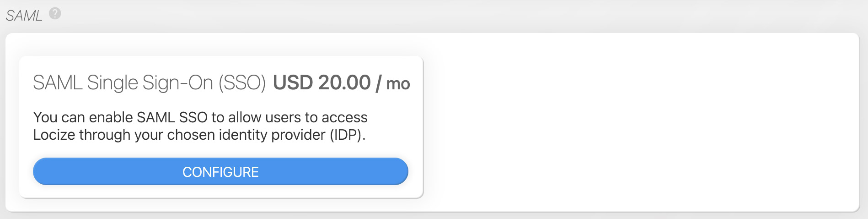
Task: Click the first "SAML" word in the card title
Action: (58, 83)
